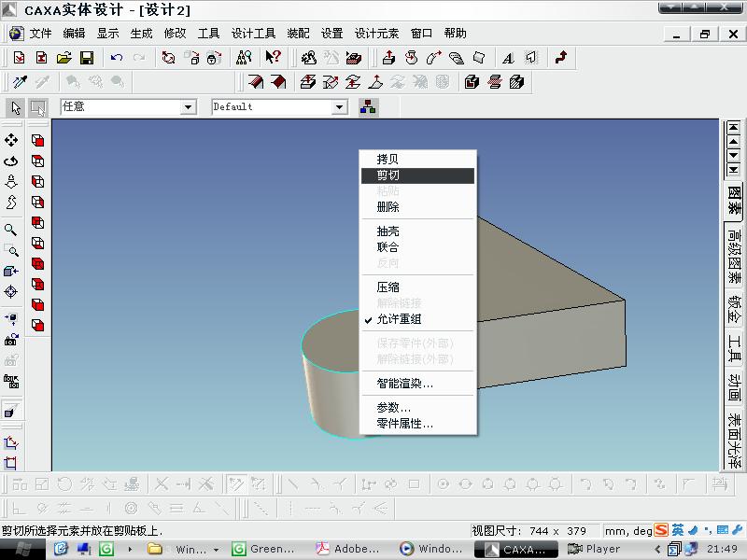Activate the pan camera four-arrow tool
747x560 pixels.
(x=11, y=140)
